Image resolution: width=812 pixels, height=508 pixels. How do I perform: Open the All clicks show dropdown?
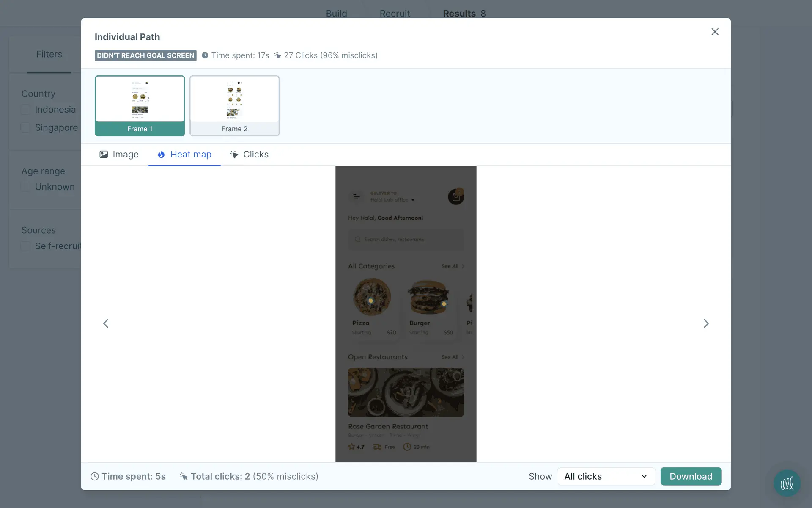click(606, 476)
